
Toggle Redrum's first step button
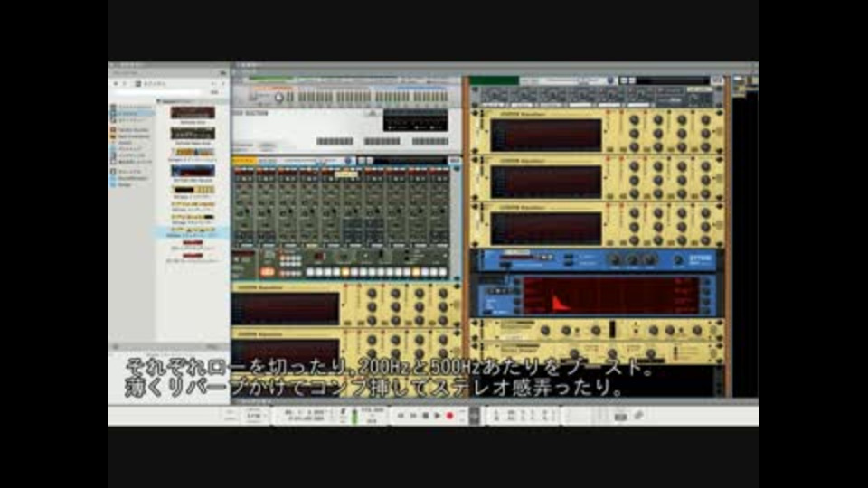pos(310,272)
